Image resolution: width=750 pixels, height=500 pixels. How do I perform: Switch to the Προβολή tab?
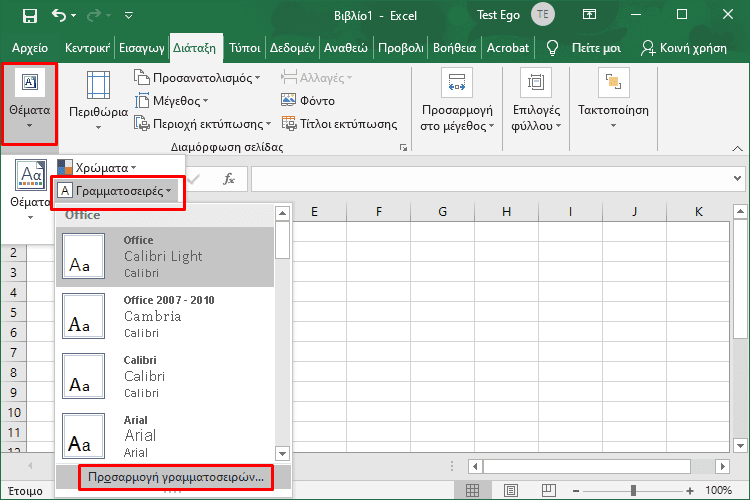point(400,48)
